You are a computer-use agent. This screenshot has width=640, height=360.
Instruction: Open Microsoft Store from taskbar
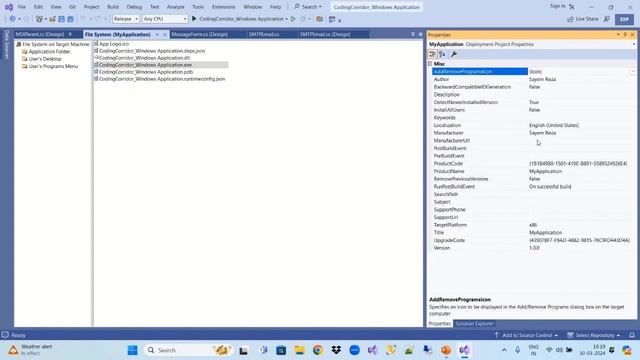tap(281, 350)
